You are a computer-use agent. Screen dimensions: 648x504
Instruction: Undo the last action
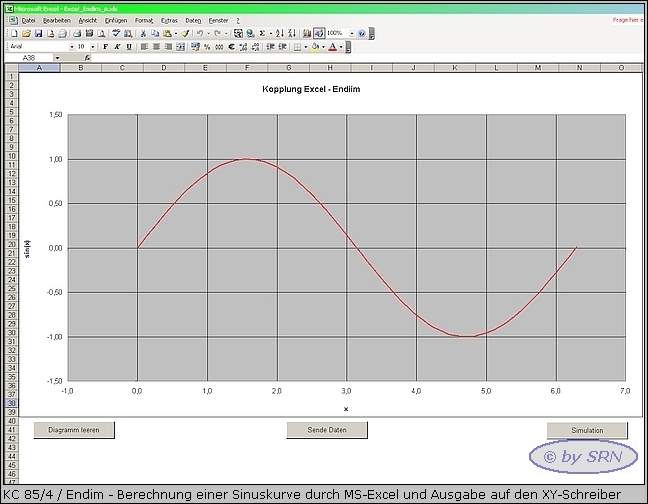pos(200,33)
